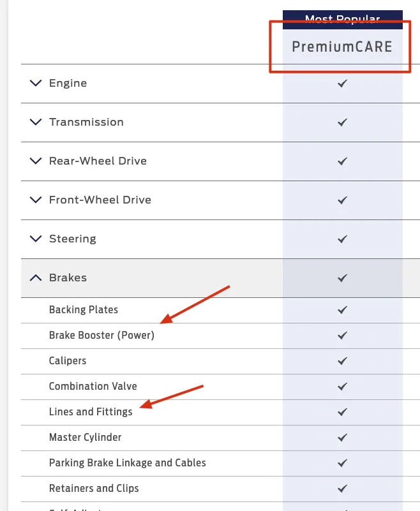Expand the Transmission section chevron
The height and width of the screenshot is (511, 420).
[36, 122]
